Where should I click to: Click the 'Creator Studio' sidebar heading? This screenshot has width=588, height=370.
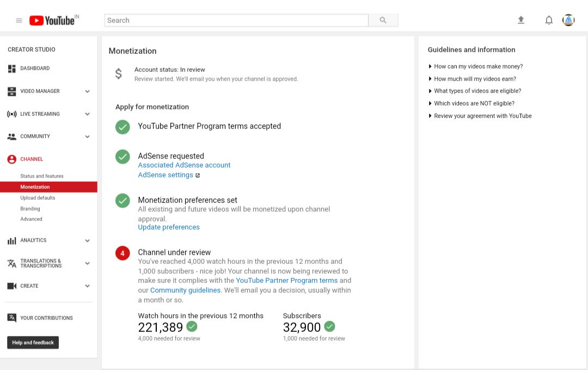32,50
